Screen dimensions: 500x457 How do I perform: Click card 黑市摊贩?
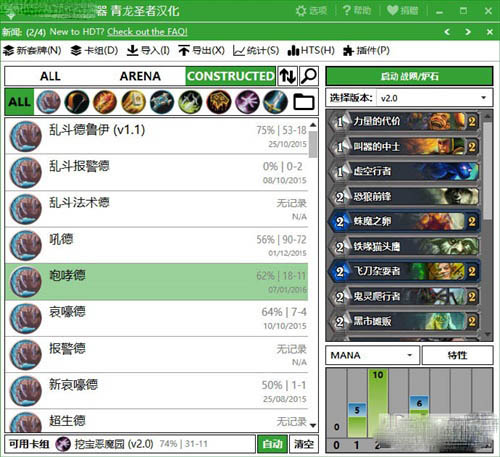click(404, 321)
